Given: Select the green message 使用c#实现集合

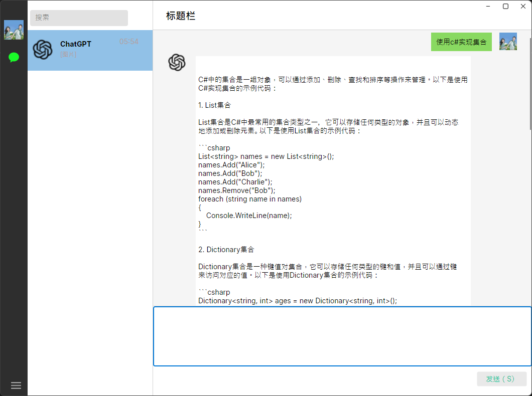Looking at the screenshot, I should point(461,42).
